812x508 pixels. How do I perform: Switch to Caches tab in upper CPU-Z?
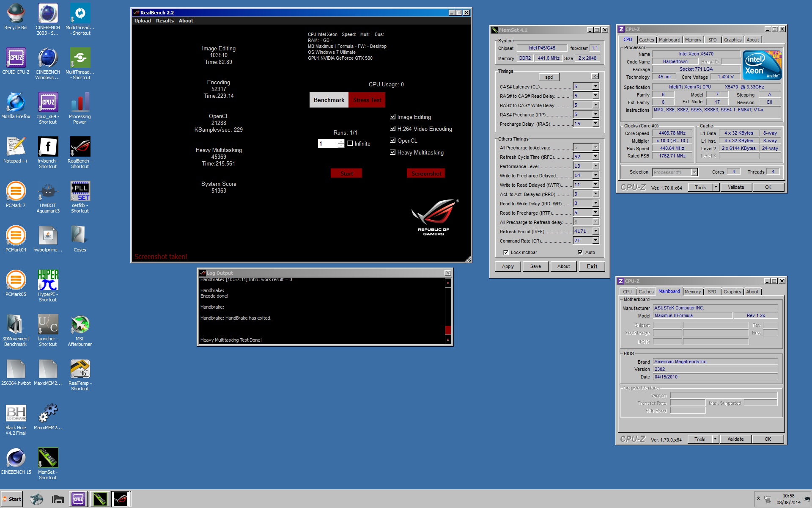coord(646,40)
